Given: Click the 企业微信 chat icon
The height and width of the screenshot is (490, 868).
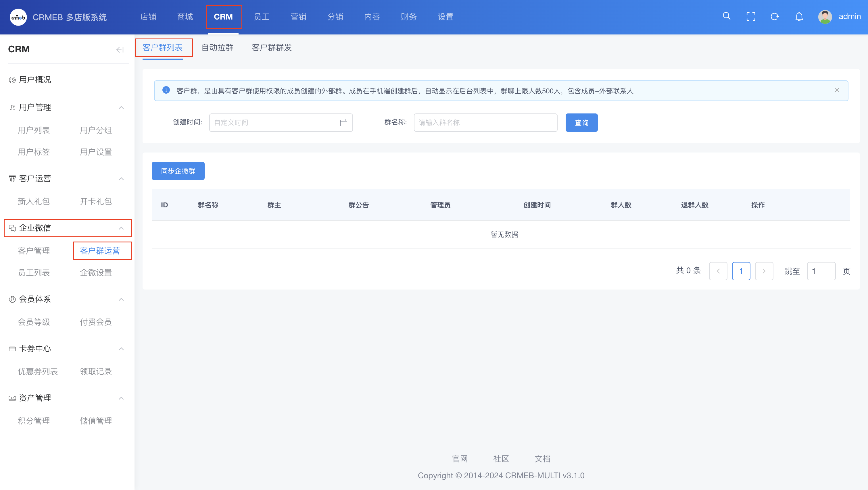Looking at the screenshot, I should pos(12,228).
